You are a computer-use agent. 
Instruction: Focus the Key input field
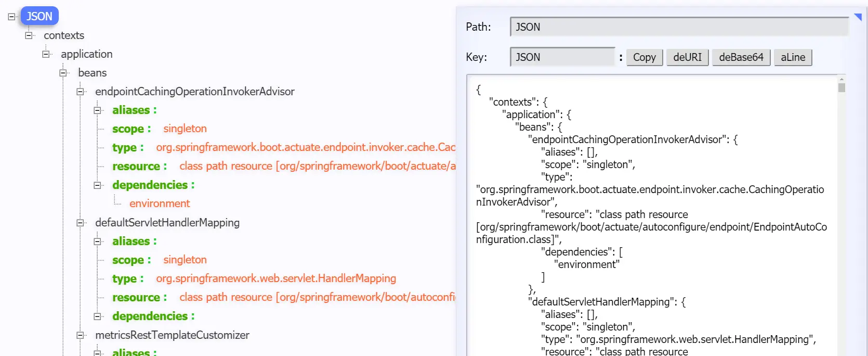pos(563,57)
